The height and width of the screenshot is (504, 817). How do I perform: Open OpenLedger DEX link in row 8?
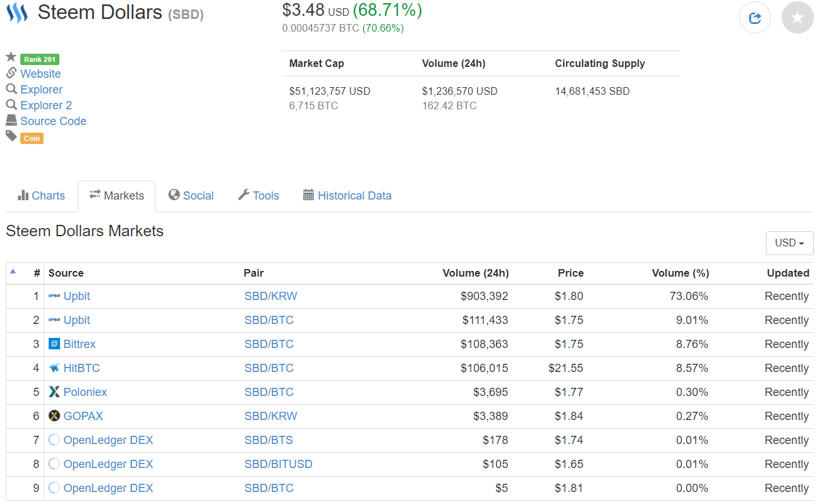(x=108, y=464)
